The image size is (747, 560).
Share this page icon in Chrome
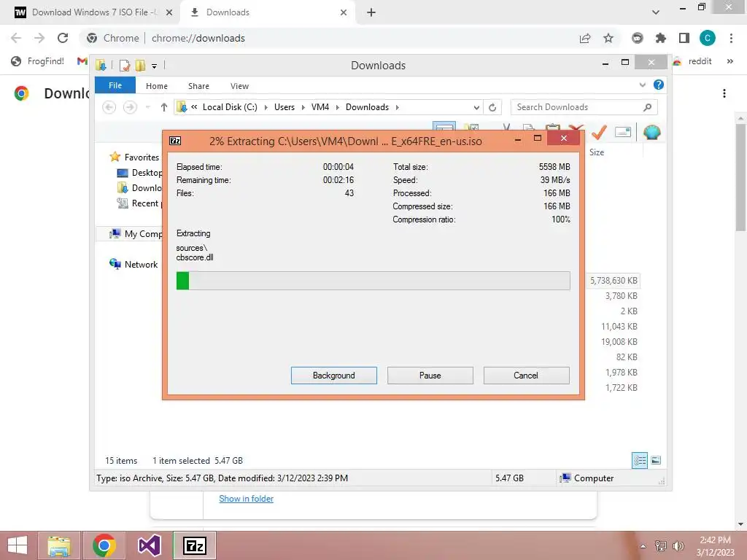coord(585,38)
